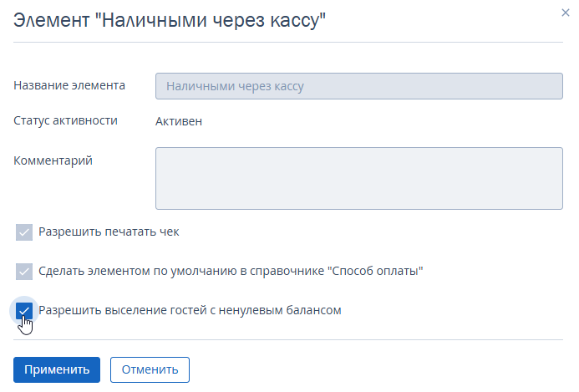Click the "Сделать элементом по умолчанию" label text
579x392 pixels.
point(231,271)
